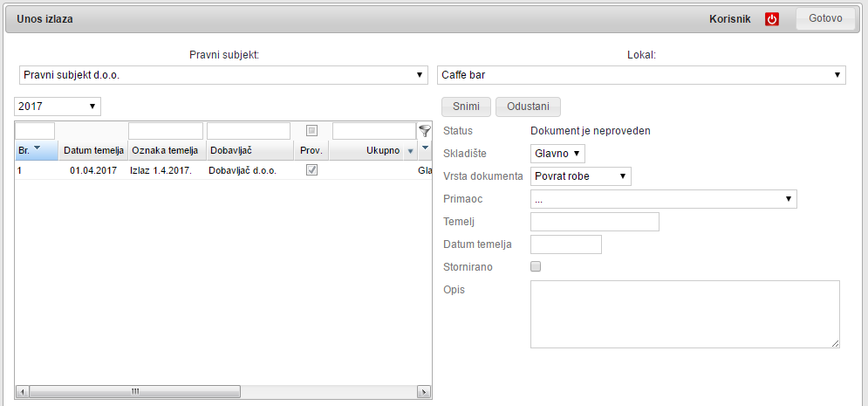This screenshot has height=406, width=868.
Task: Click the Datum temelja column header
Action: 93,150
